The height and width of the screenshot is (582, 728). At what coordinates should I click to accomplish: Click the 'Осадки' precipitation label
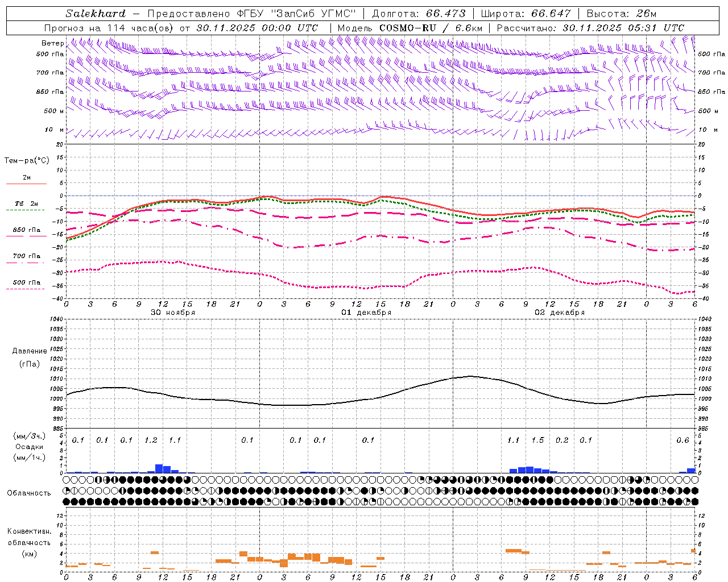coord(29,447)
